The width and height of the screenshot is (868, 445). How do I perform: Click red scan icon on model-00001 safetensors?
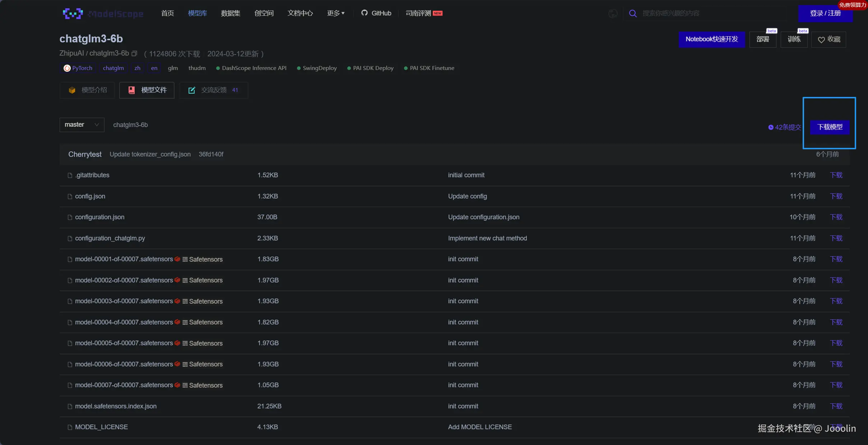coord(177,259)
